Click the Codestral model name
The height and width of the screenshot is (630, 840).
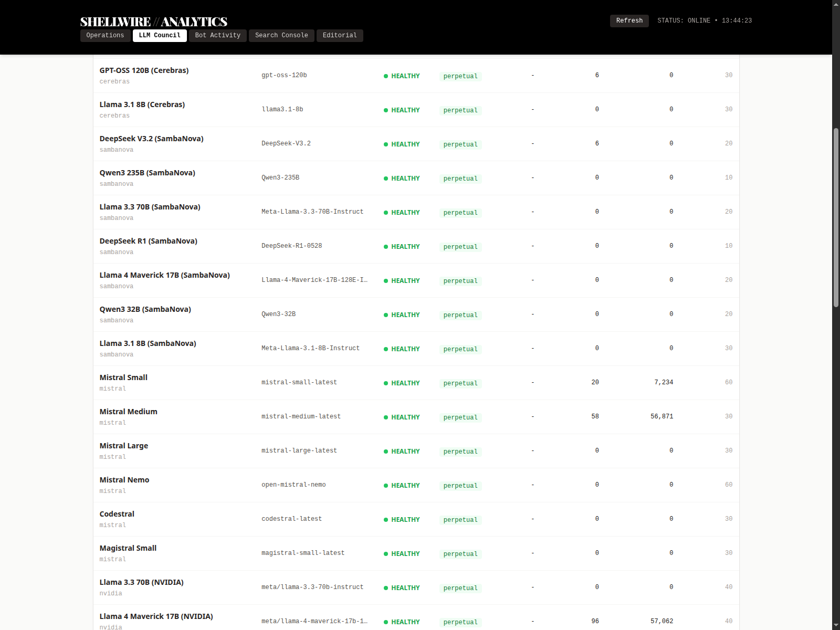[x=117, y=514]
